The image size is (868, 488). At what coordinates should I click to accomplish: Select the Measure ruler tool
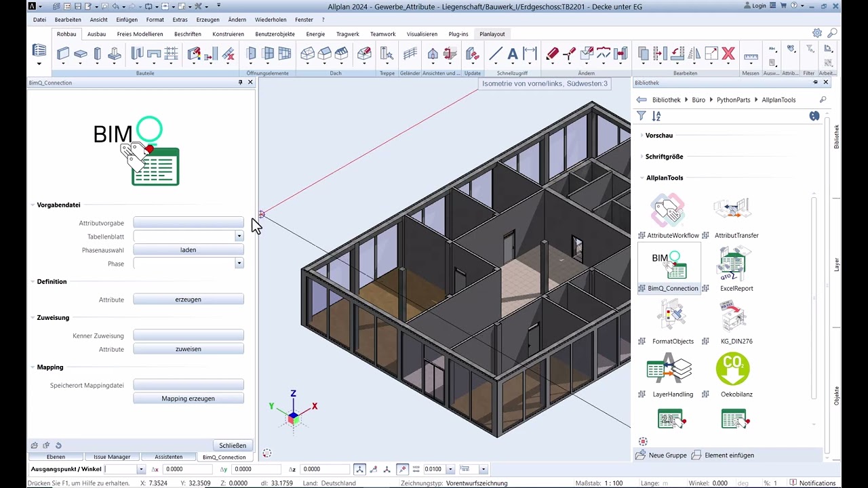tap(751, 56)
